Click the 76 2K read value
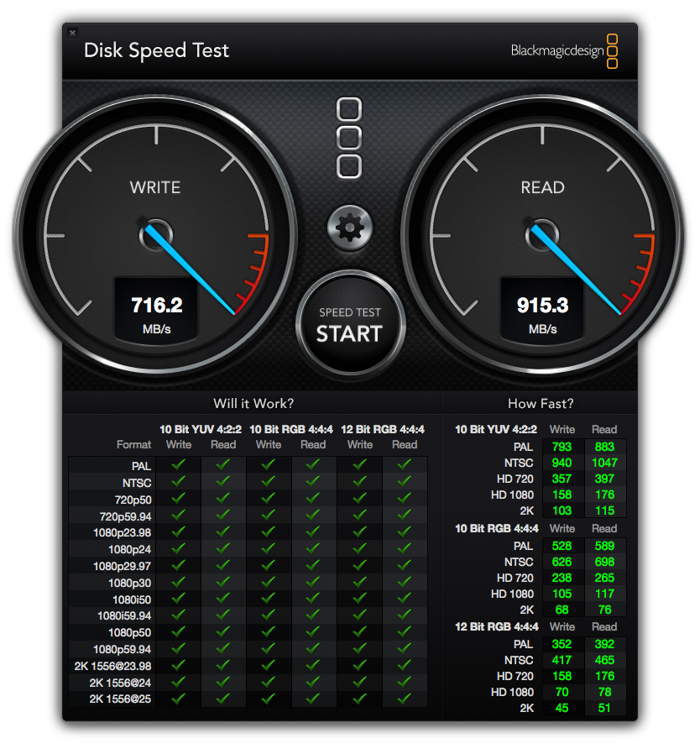Viewport: 700px width, 754px height. click(604, 610)
